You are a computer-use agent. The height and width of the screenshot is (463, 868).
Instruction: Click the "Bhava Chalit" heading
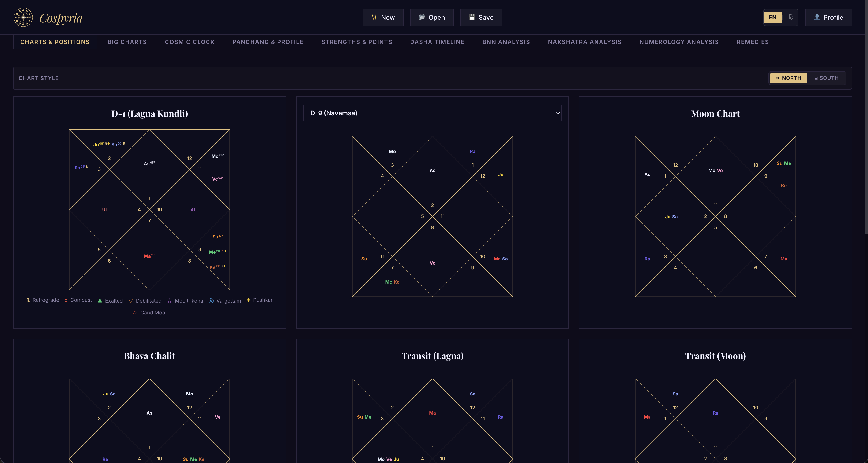[150, 356]
